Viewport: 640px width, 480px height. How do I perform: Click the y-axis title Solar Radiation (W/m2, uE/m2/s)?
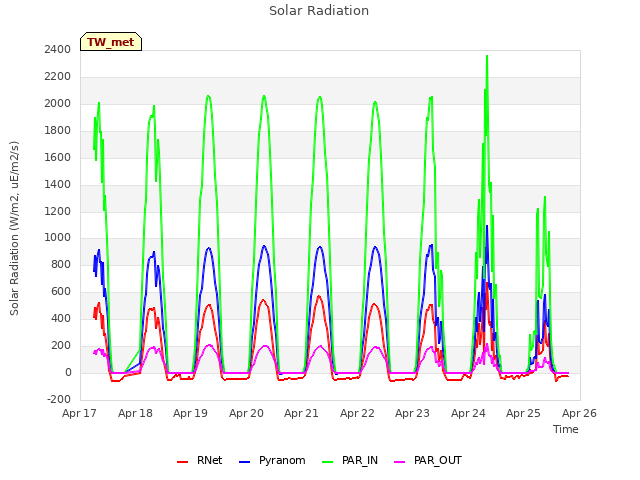point(14,228)
